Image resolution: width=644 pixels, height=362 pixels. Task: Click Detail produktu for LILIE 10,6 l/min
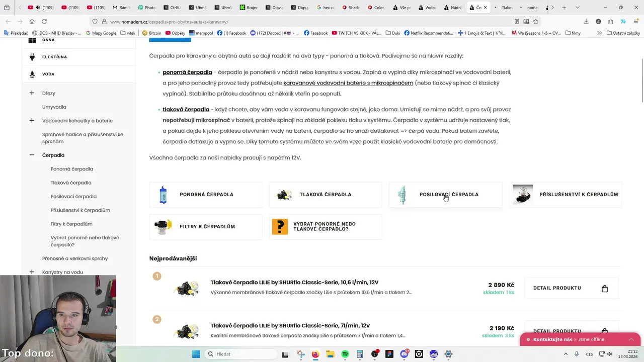click(572, 288)
